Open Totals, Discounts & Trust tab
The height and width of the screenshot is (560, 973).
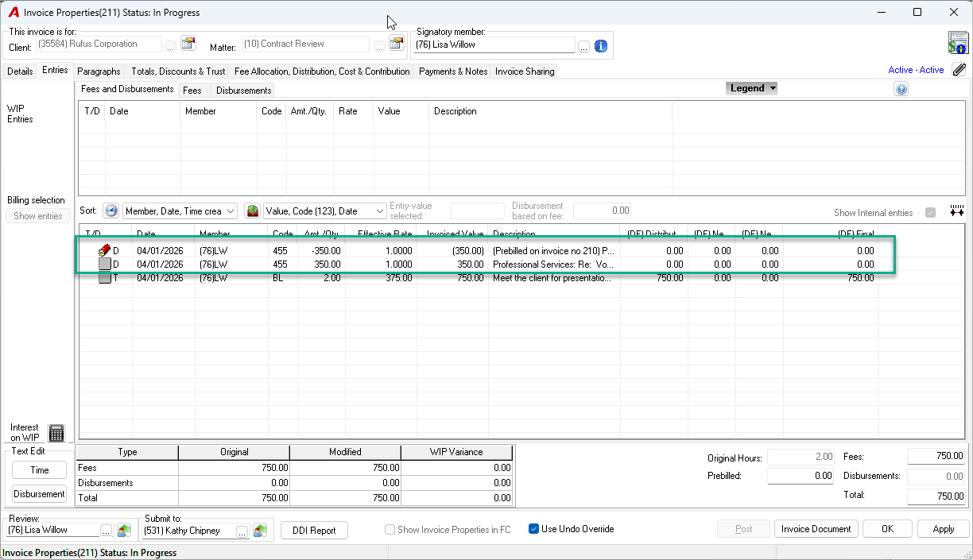(x=178, y=71)
